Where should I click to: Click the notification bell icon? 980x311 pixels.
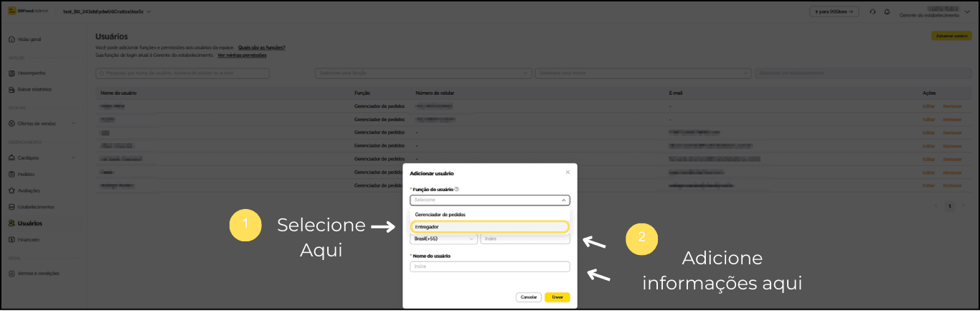point(887,11)
